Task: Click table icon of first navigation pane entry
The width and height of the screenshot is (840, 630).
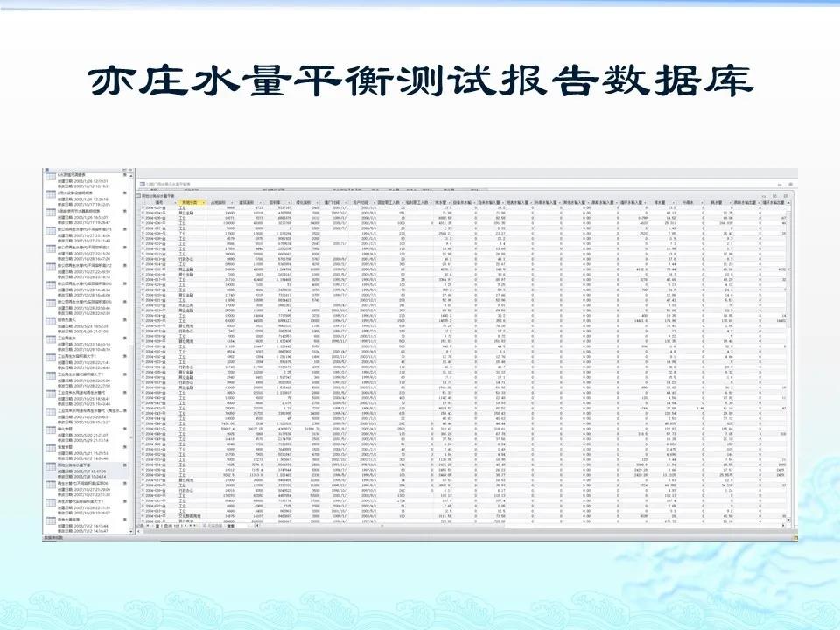Action: 51,178
